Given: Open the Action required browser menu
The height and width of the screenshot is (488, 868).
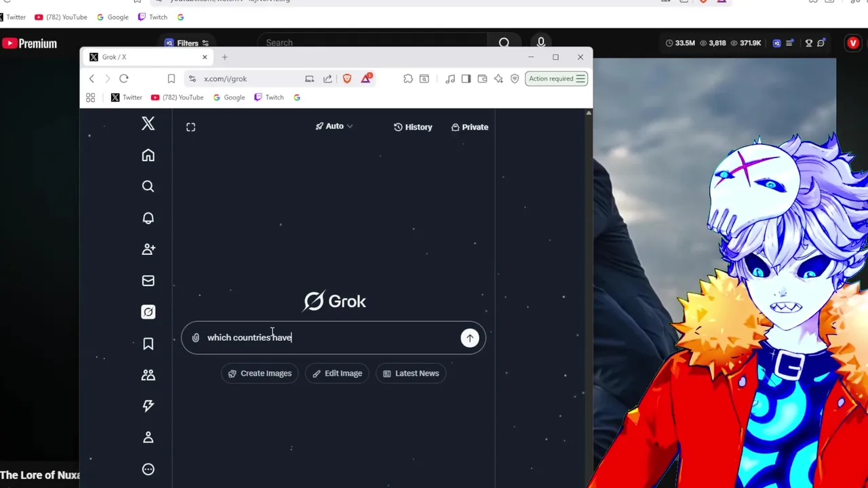Looking at the screenshot, I should point(556,79).
